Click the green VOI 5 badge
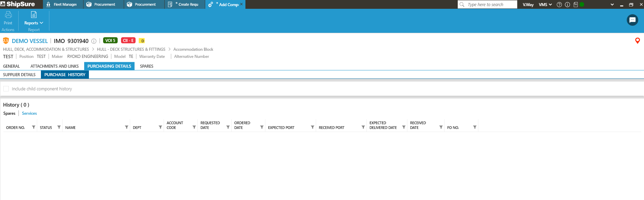 [x=110, y=41]
